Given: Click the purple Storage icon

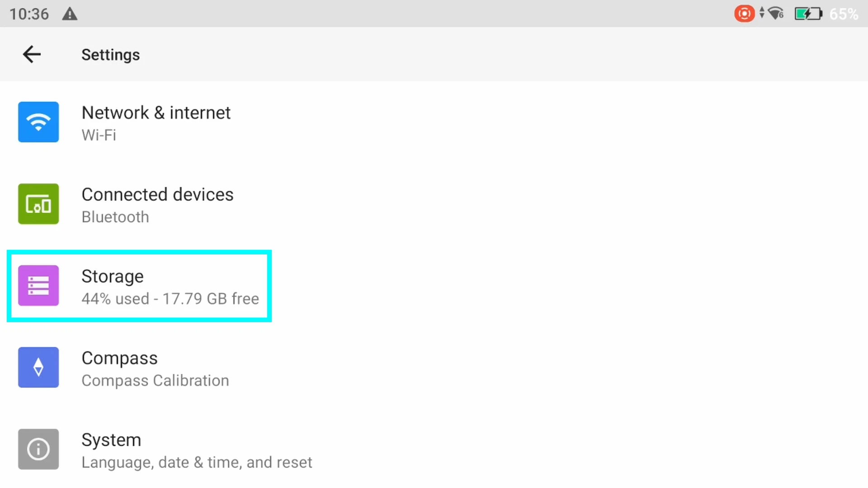Looking at the screenshot, I should pos(38,286).
